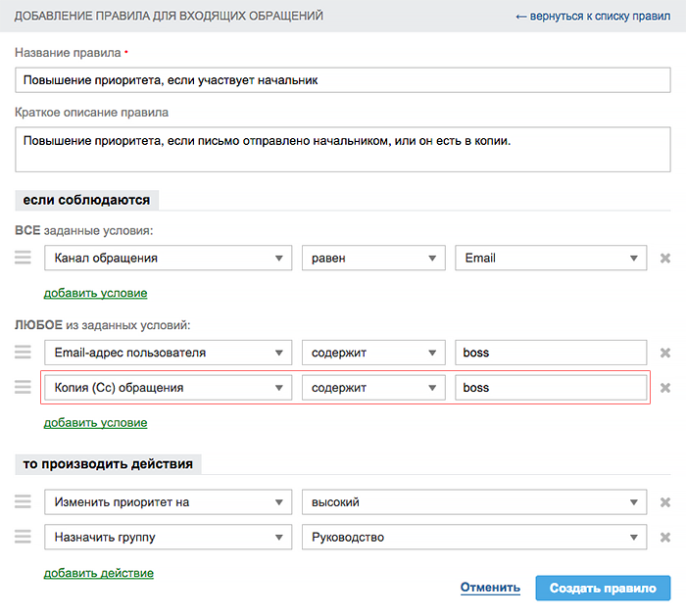
Task: Expand the 'Руководство' group dropdown
Action: click(x=473, y=537)
